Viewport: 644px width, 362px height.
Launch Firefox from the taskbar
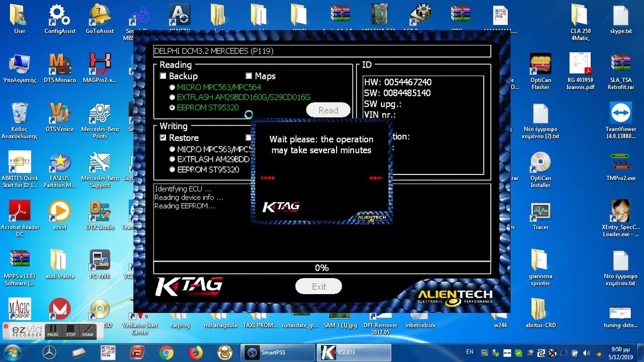pyautogui.click(x=195, y=352)
